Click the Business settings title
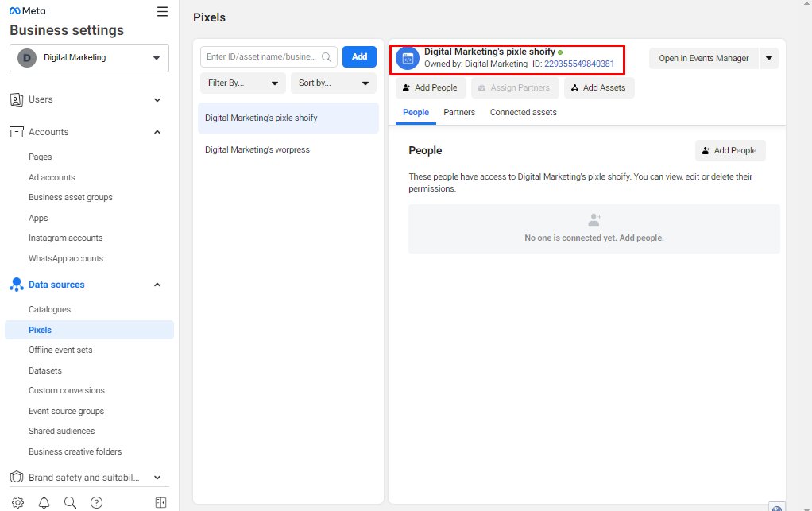Viewport: 812px width, 511px height. (67, 30)
